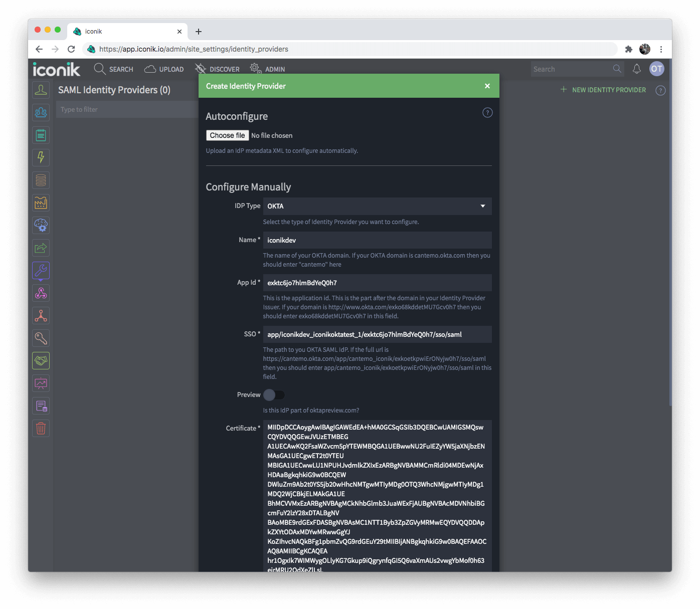The width and height of the screenshot is (700, 609).
Task: Click the trash can sidebar icon
Action: coord(41,428)
